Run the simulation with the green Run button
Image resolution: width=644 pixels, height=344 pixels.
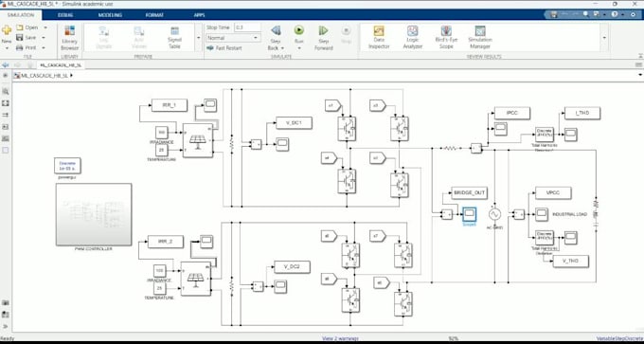[299, 30]
